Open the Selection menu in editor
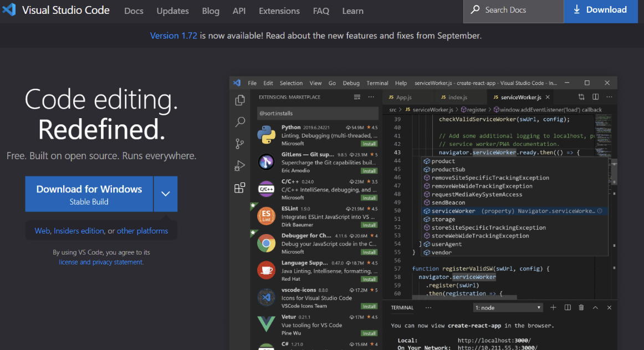Image resolution: width=644 pixels, height=350 pixels. [x=291, y=83]
